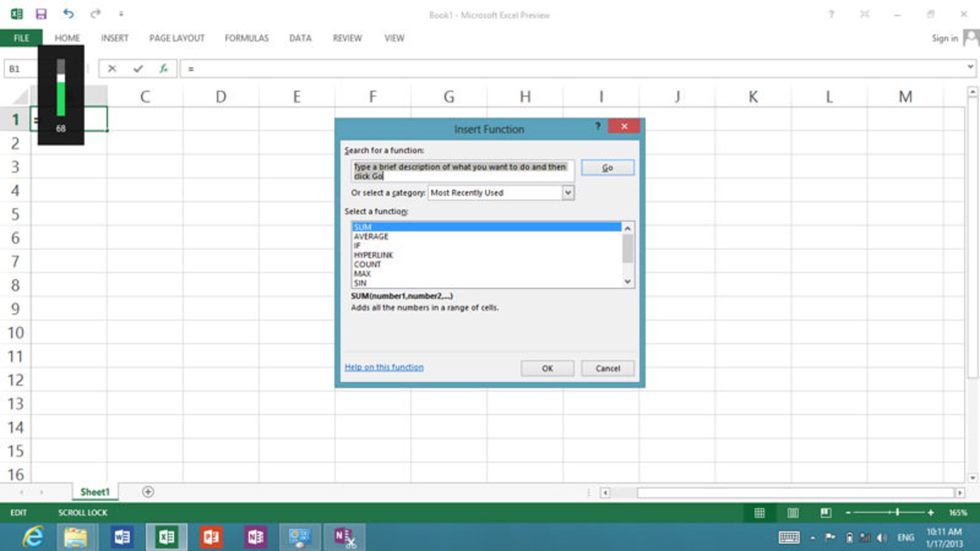Screen dimensions: 980x551
Task: Click the function list scroll down arrow
Action: tap(628, 282)
